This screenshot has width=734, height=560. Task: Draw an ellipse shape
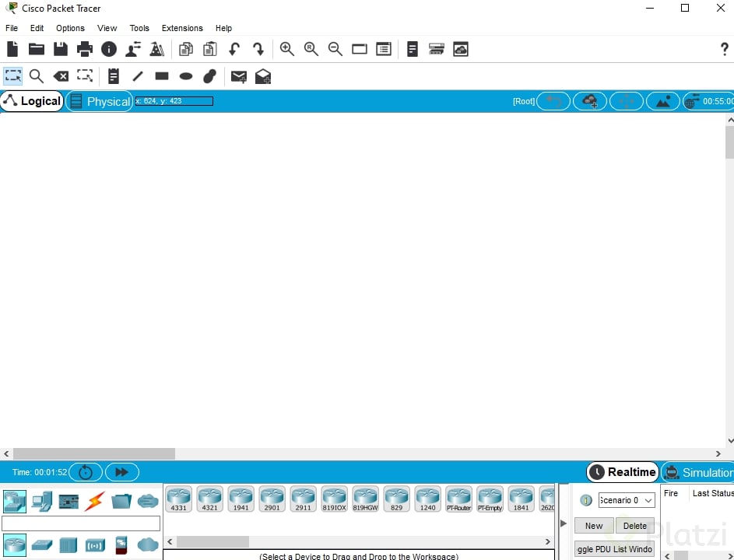[186, 75]
